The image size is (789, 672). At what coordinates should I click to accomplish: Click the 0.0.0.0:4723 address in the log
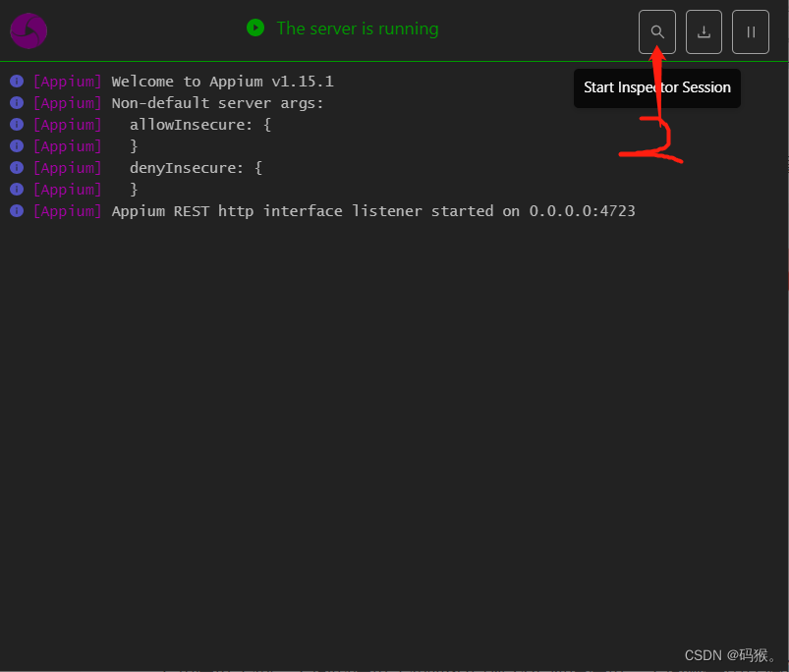tap(582, 210)
